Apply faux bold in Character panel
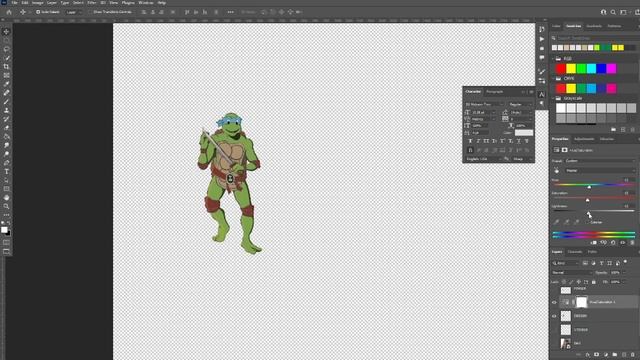This screenshot has height=360, width=640. pos(470,141)
